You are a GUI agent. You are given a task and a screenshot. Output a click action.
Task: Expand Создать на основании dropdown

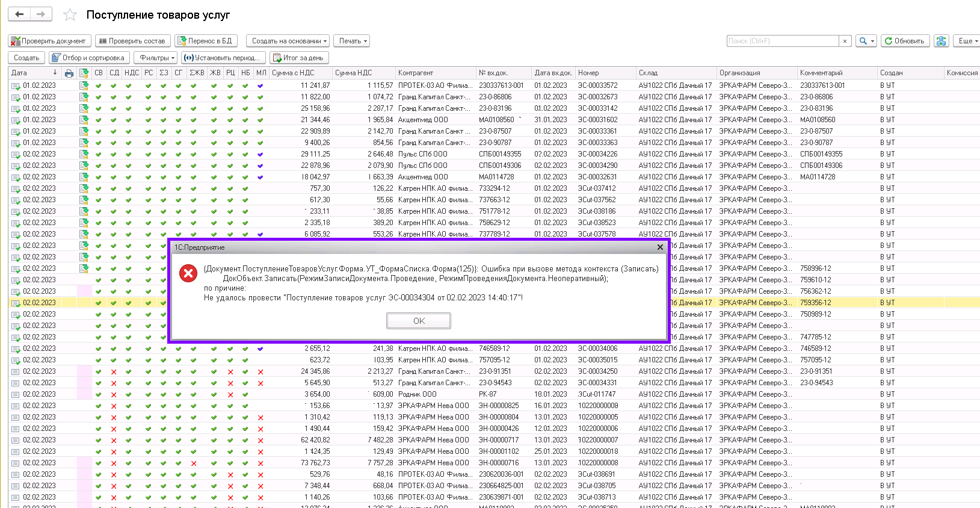click(288, 41)
